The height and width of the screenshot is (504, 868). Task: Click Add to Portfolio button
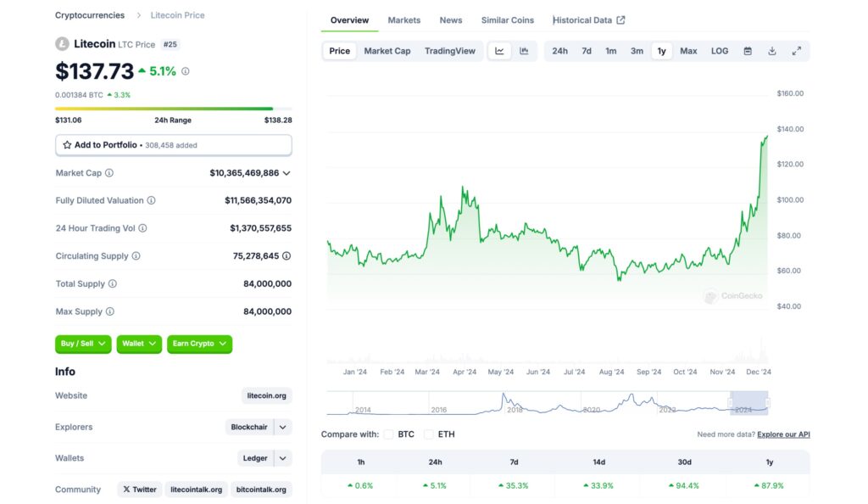tap(174, 145)
